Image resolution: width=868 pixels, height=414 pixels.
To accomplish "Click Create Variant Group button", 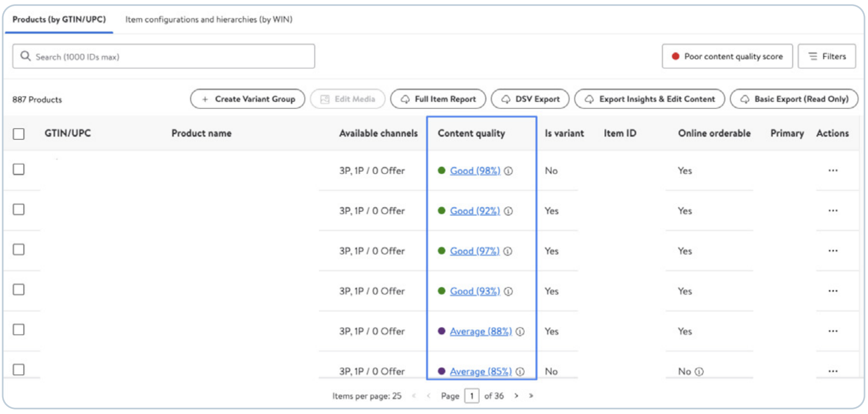I will coord(248,99).
